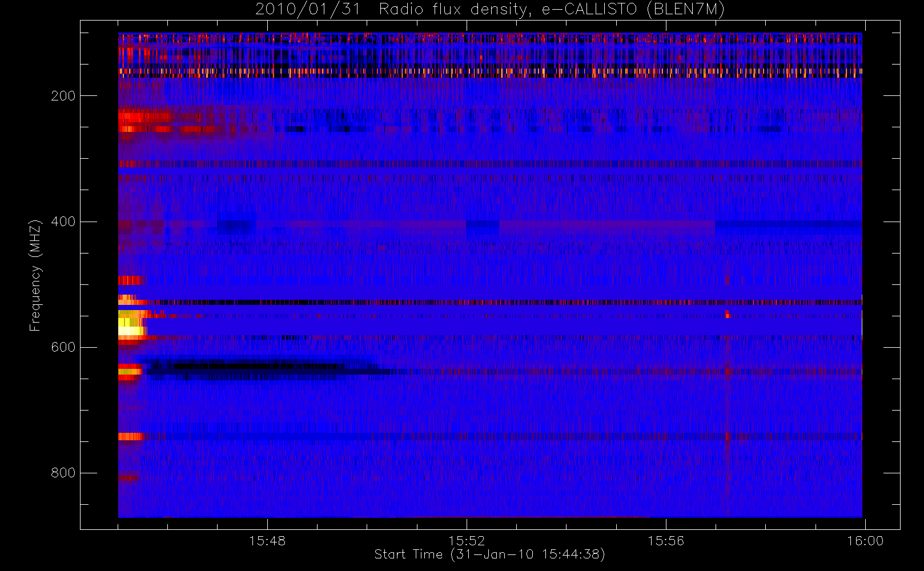Click the small red spot near 15:57 at 550 MHz
This screenshot has height=571, width=924.
[728, 314]
